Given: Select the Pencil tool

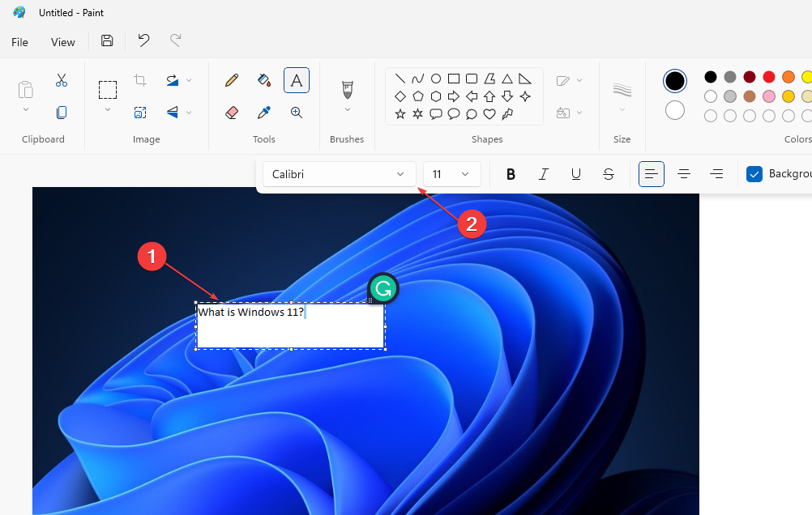Looking at the screenshot, I should 232,80.
